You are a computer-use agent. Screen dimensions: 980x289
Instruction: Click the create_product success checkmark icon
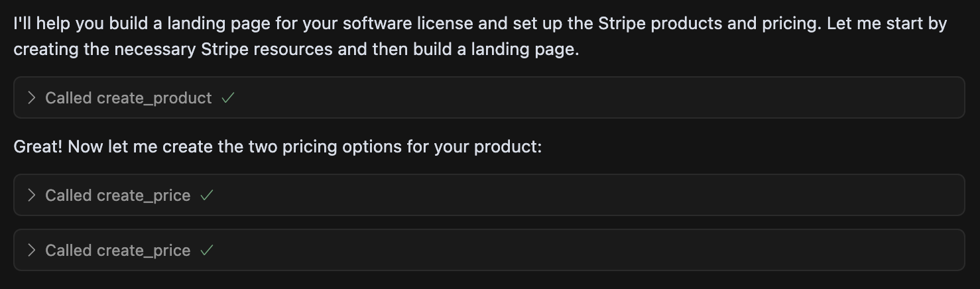[x=228, y=98]
